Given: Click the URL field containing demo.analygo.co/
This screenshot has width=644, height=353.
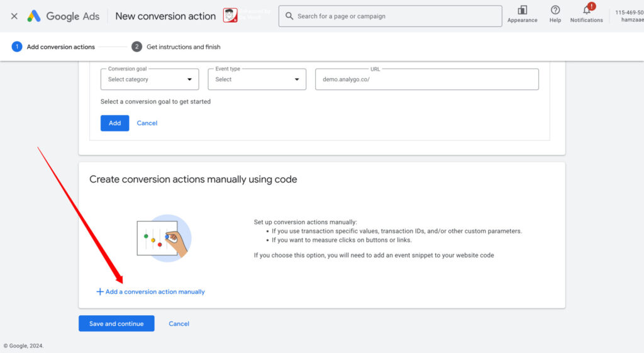Looking at the screenshot, I should tap(426, 80).
